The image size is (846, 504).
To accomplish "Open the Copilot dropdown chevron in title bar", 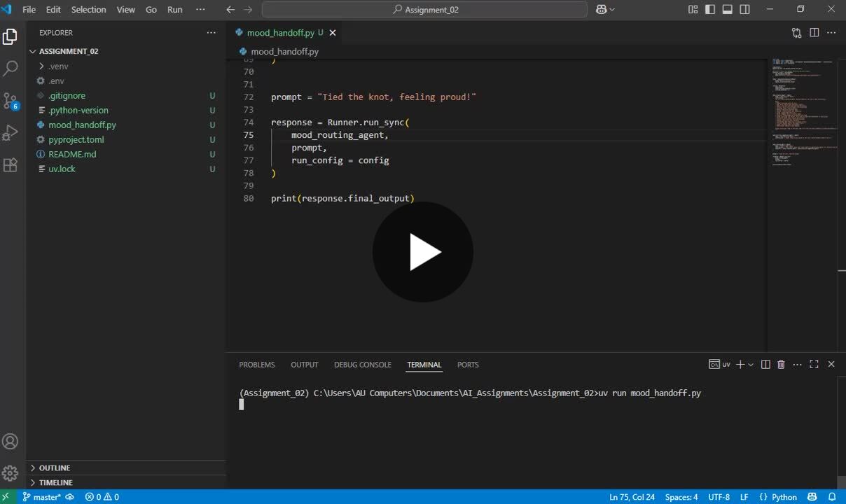I will tap(612, 10).
